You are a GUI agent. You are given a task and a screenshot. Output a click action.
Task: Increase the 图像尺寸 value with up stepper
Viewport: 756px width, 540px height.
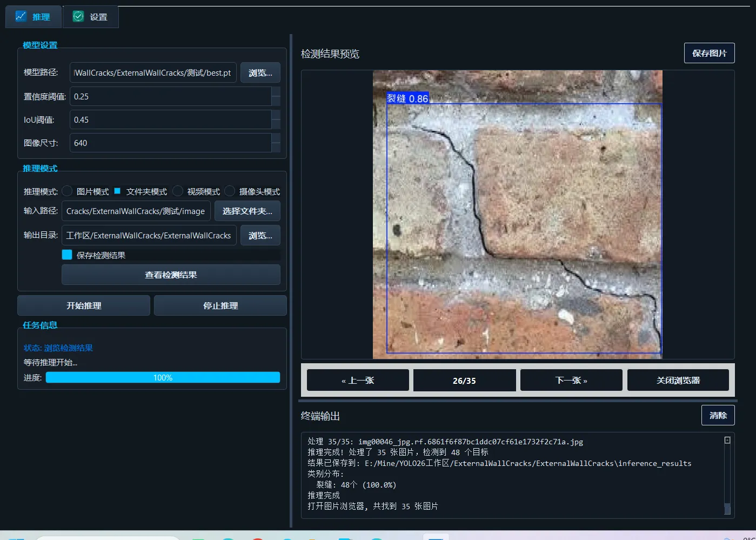click(x=276, y=138)
